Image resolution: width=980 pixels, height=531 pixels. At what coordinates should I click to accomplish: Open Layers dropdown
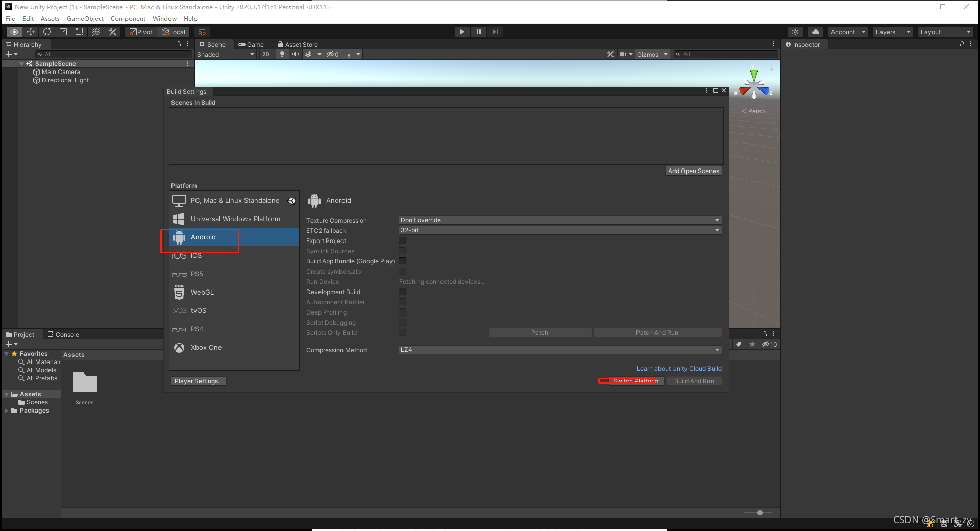893,32
